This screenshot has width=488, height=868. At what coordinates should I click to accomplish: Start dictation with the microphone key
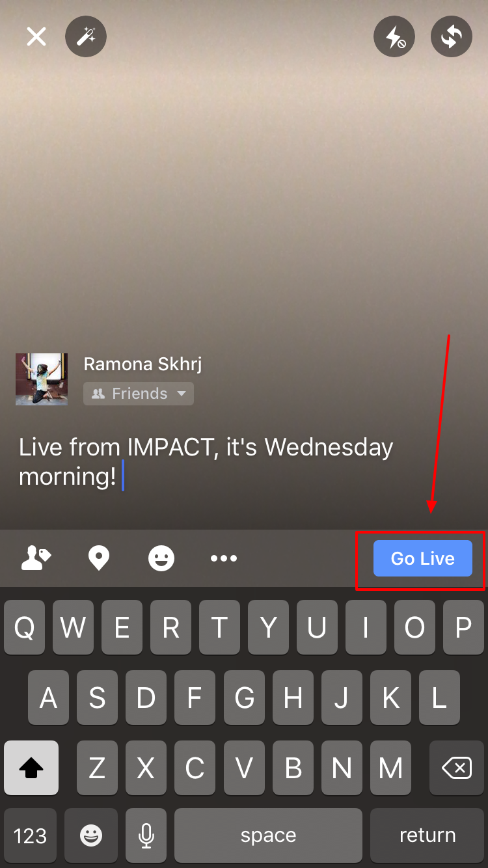147,835
